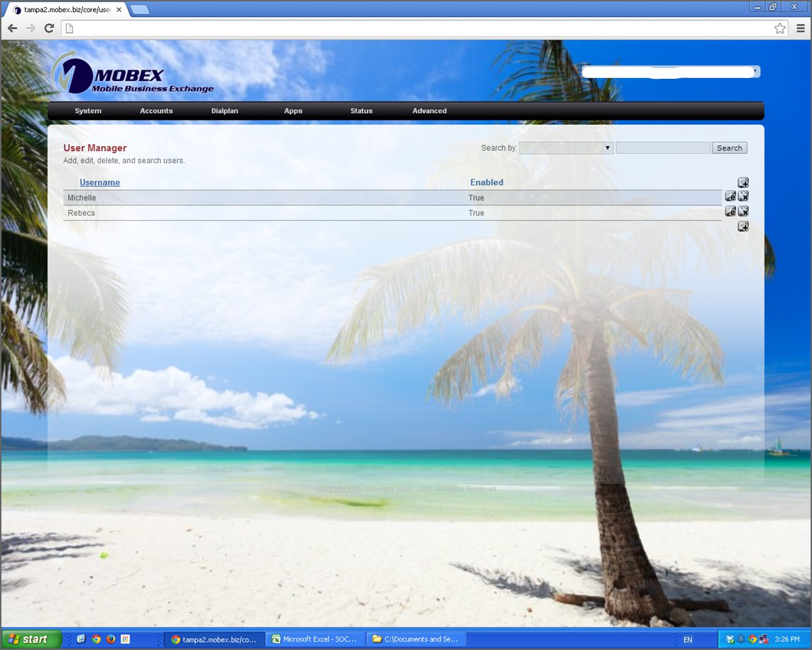Image resolution: width=812 pixels, height=650 pixels.
Task: Open the edit icon for user Michelle
Action: pos(730,195)
